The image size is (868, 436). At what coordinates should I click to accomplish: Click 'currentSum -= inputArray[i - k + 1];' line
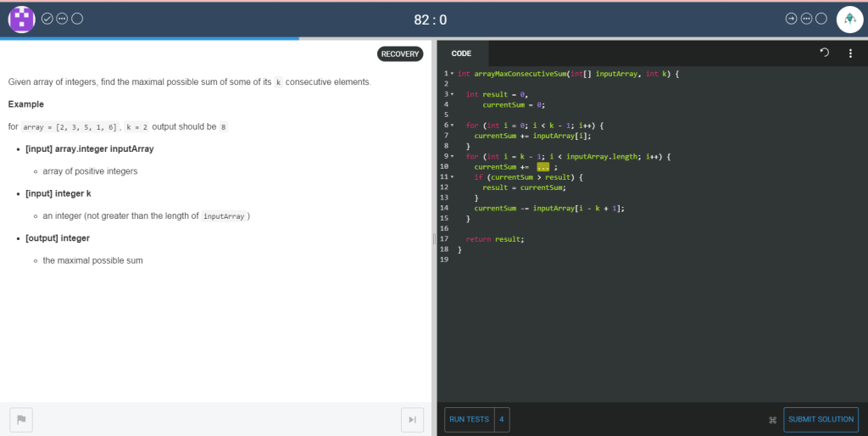(x=549, y=209)
